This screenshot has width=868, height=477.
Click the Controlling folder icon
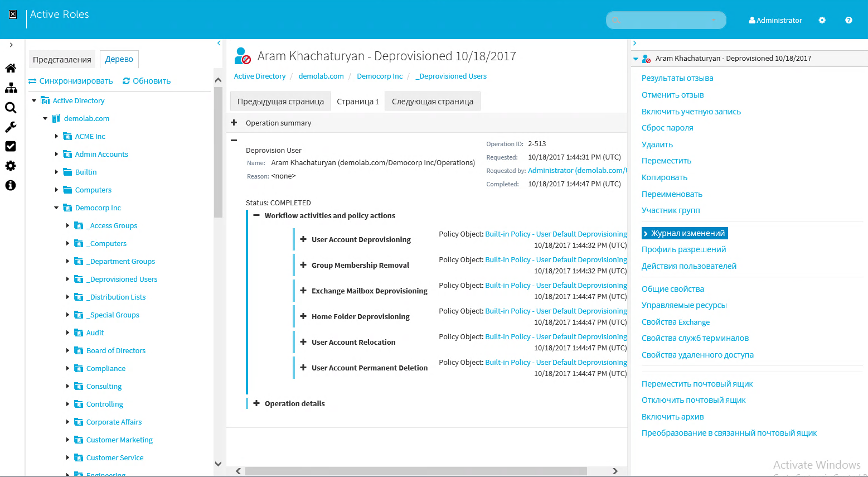tap(79, 404)
